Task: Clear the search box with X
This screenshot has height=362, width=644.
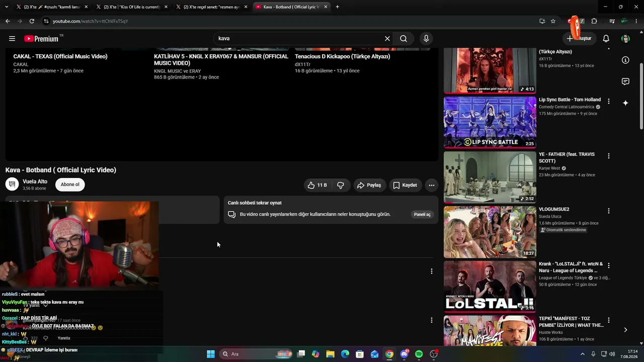Action: (387, 39)
